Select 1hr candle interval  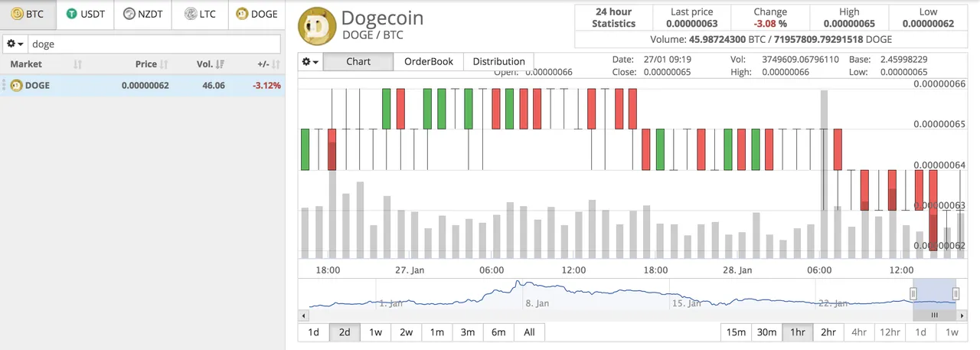797,332
